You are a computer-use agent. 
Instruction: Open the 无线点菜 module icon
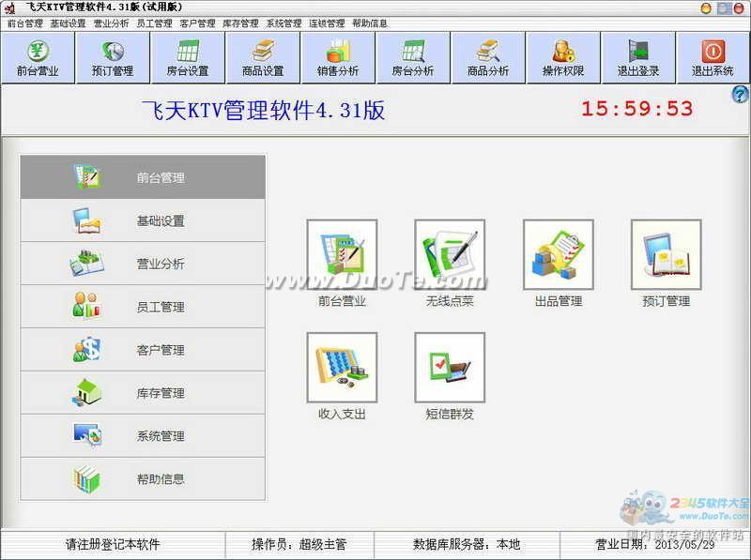[x=450, y=254]
